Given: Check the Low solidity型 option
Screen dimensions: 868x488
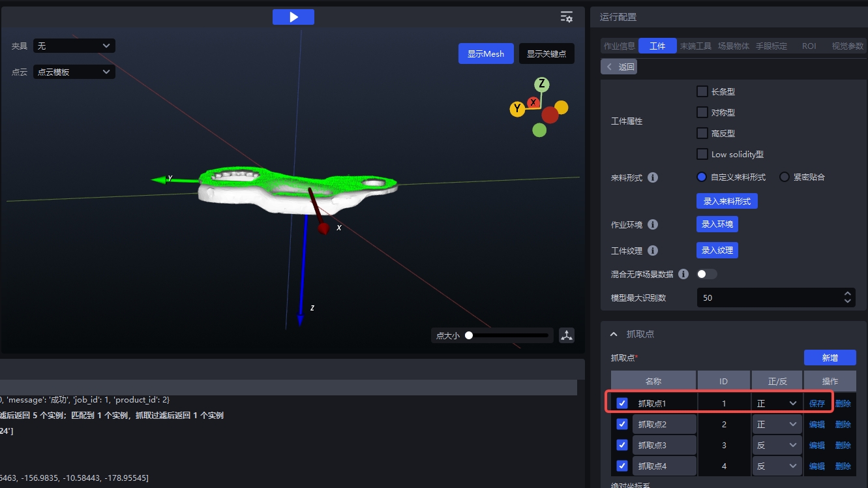Looking at the screenshot, I should 702,155.
